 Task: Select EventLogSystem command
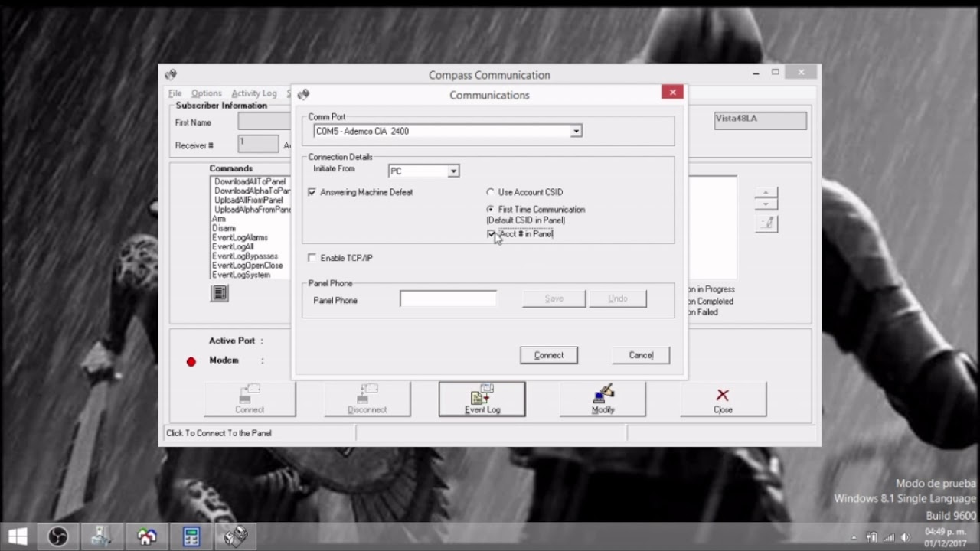click(x=241, y=275)
